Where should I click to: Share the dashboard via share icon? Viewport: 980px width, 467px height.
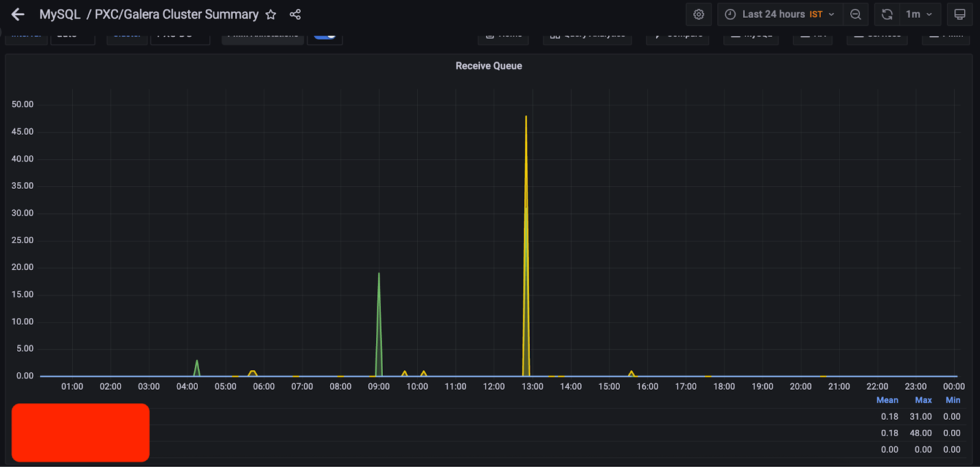(295, 14)
